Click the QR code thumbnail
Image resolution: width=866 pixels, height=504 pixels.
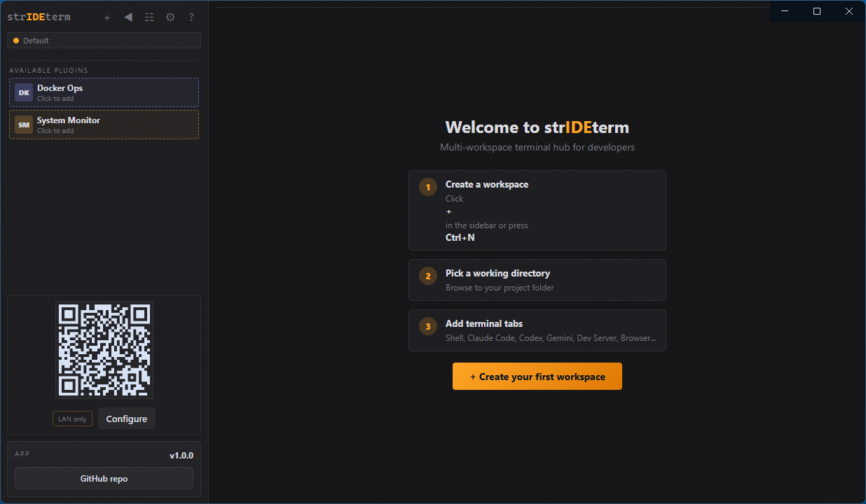pos(104,349)
